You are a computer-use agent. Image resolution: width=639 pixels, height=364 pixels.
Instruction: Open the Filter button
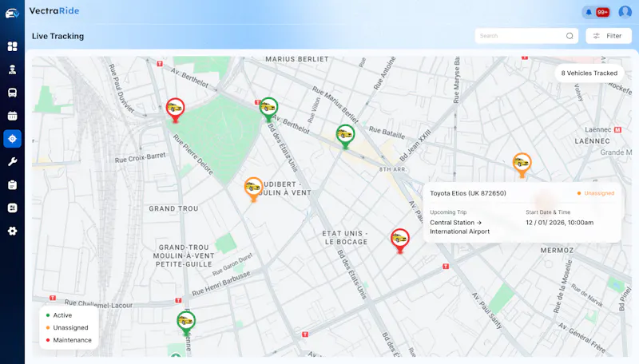[x=609, y=36]
